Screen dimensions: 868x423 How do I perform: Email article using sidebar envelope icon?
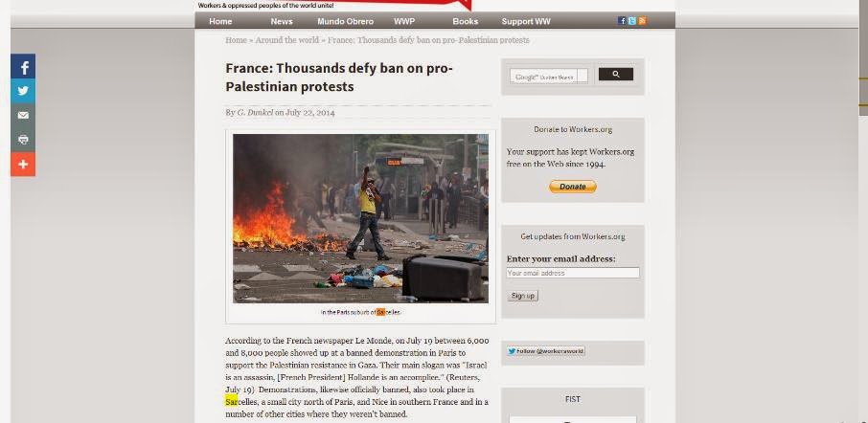pos(23,116)
